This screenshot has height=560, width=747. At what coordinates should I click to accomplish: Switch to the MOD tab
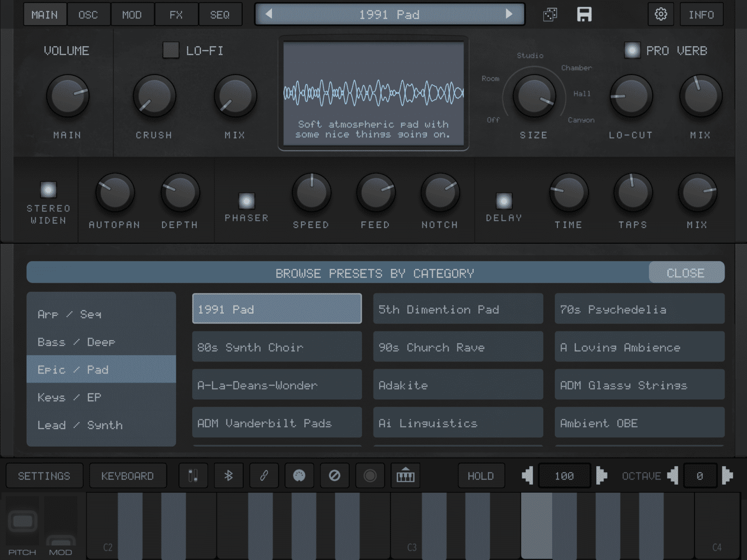coord(132,15)
